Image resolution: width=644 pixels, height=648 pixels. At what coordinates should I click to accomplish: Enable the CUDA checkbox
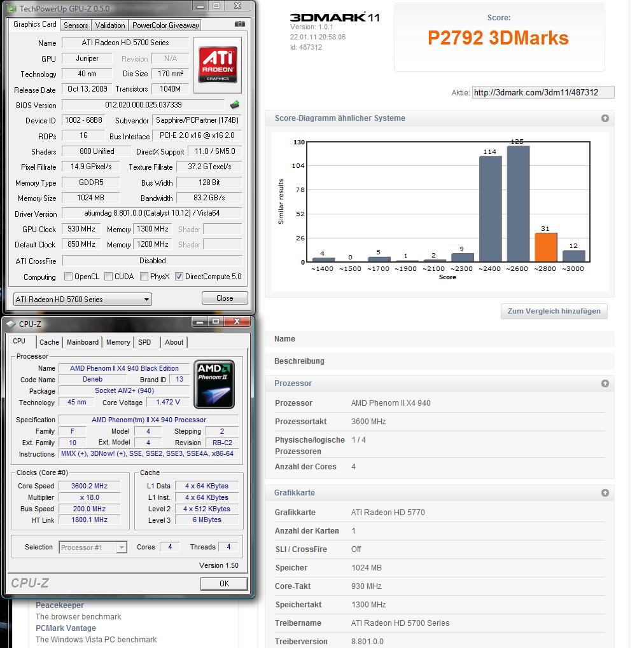pyautogui.click(x=108, y=277)
